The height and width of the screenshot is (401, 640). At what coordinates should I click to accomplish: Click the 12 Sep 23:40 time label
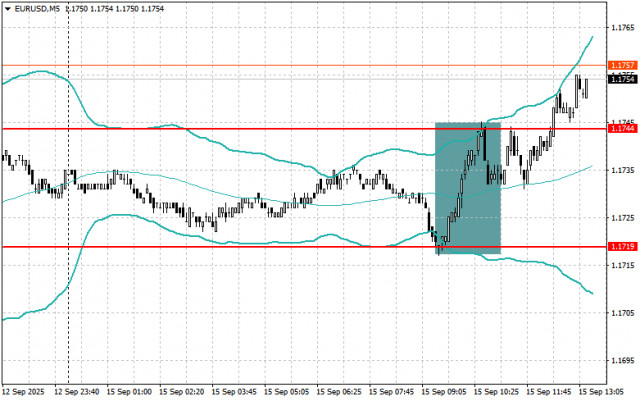(x=77, y=392)
